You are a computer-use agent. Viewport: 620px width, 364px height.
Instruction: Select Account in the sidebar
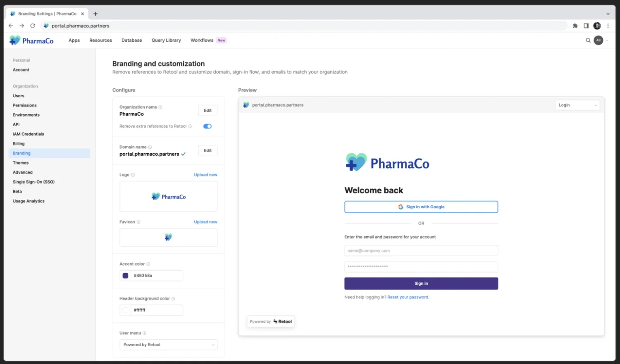(21, 70)
